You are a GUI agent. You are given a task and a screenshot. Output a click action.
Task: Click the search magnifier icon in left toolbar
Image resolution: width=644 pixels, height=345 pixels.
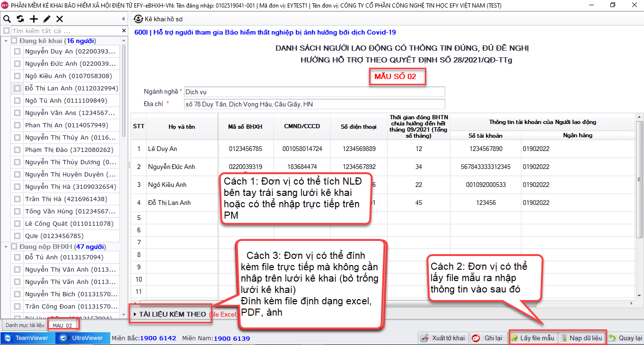7,19
